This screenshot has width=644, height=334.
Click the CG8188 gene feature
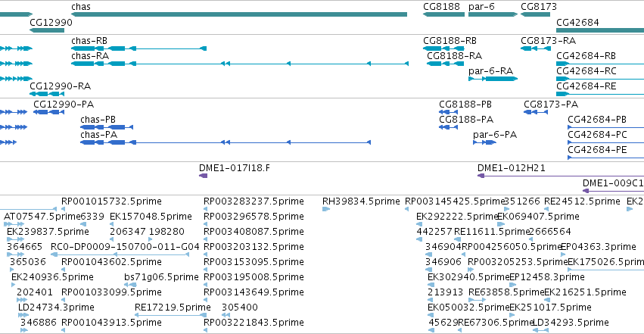point(443,14)
